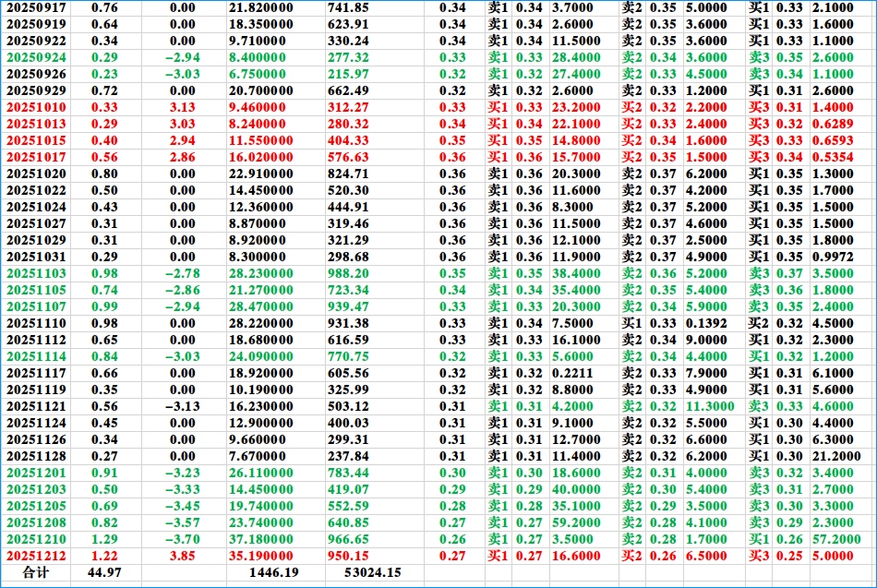Select quantity 23.2000
The width and height of the screenshot is (877, 588).
pyautogui.click(x=576, y=107)
